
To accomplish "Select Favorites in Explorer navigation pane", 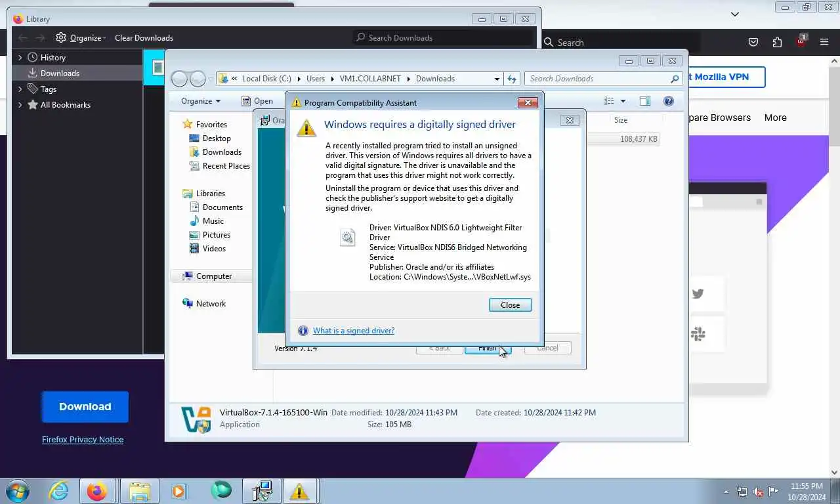I will pos(211,125).
